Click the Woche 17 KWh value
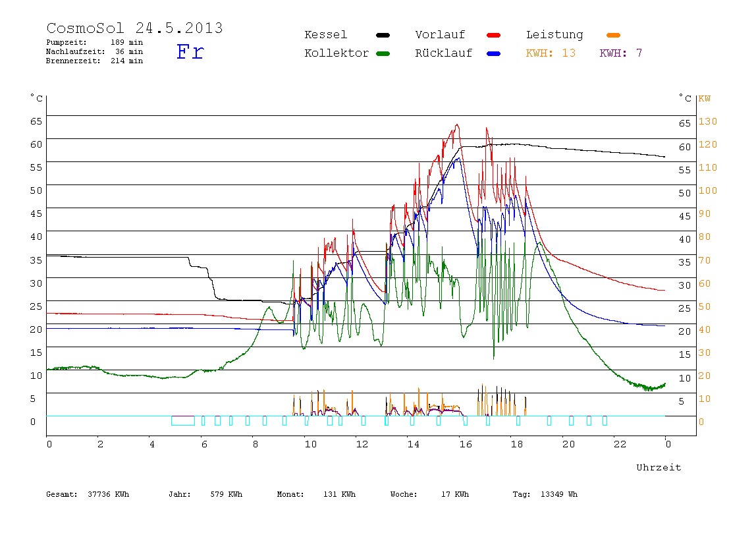The width and height of the screenshot is (756, 535). pos(429,494)
